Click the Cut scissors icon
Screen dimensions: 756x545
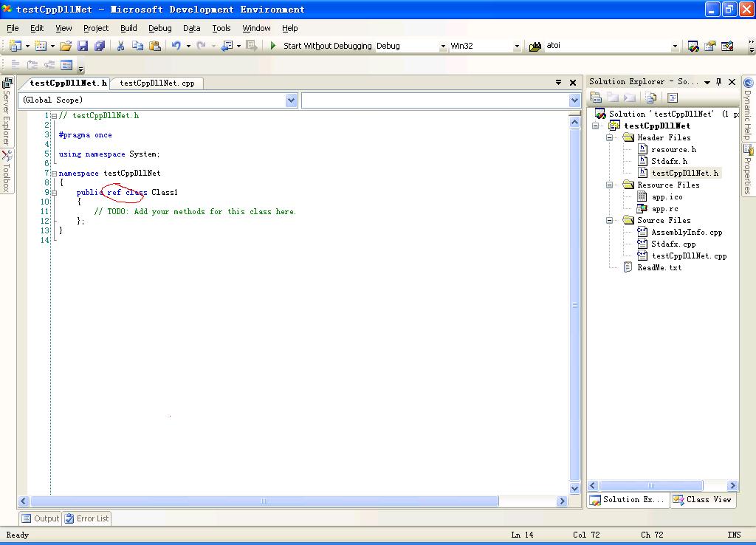120,46
